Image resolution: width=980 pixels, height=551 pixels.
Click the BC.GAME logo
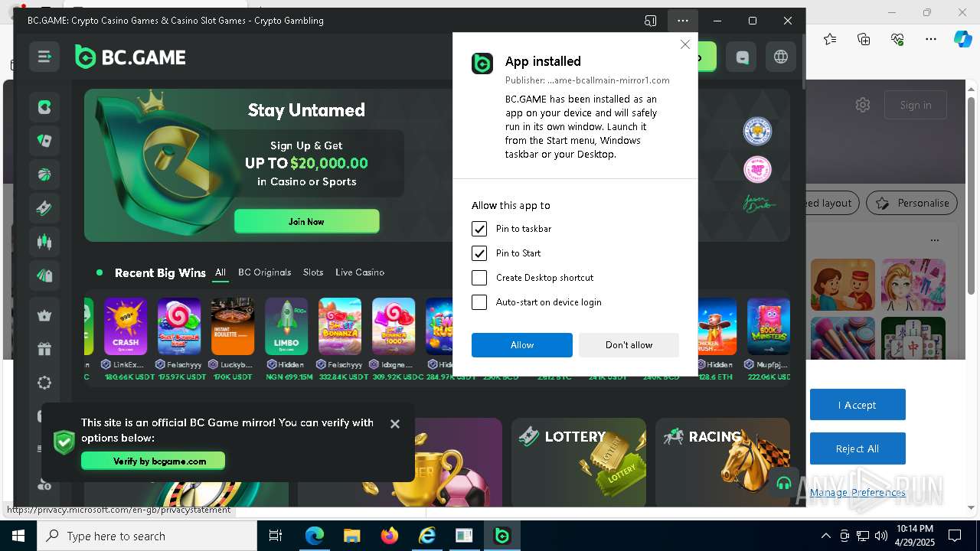pyautogui.click(x=130, y=57)
